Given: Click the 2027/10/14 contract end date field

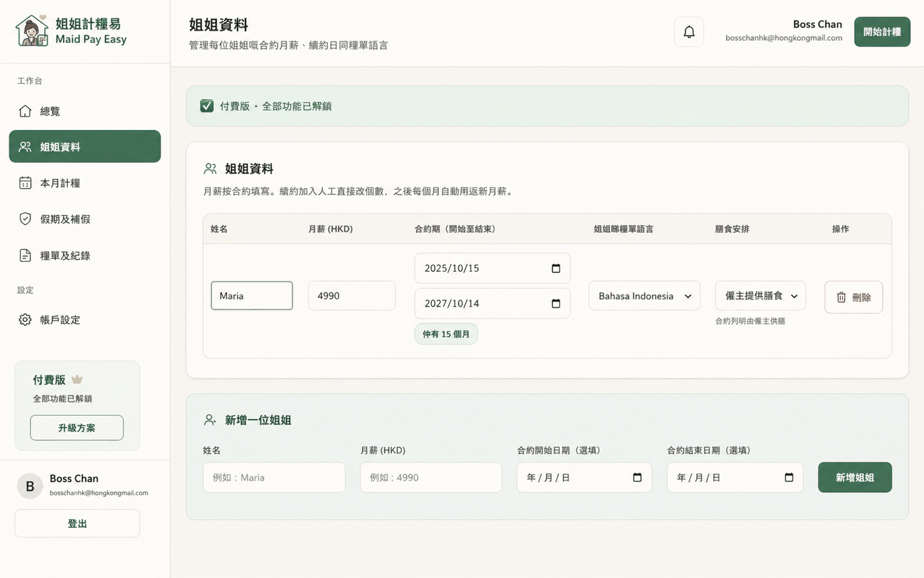Looking at the screenshot, I should tap(492, 304).
